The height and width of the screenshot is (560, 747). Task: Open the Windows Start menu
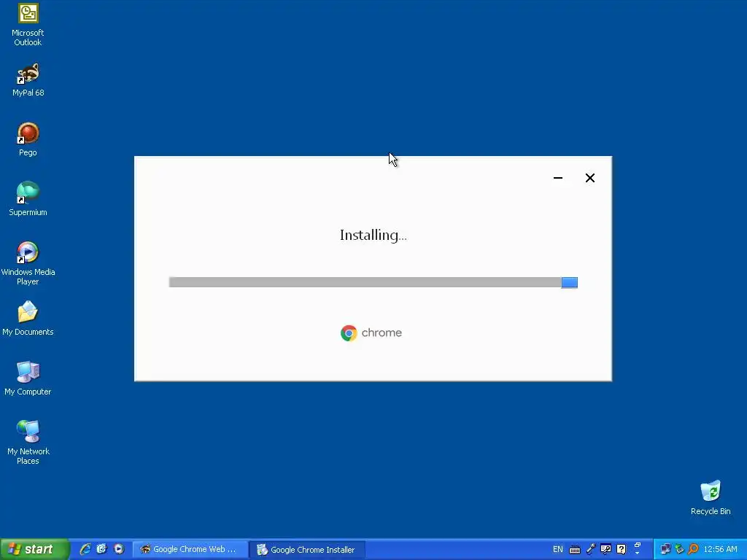click(34, 549)
